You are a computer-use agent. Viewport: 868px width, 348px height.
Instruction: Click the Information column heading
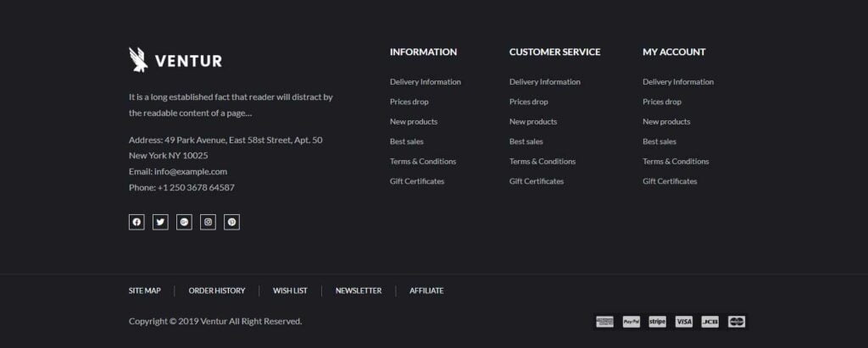[424, 52]
